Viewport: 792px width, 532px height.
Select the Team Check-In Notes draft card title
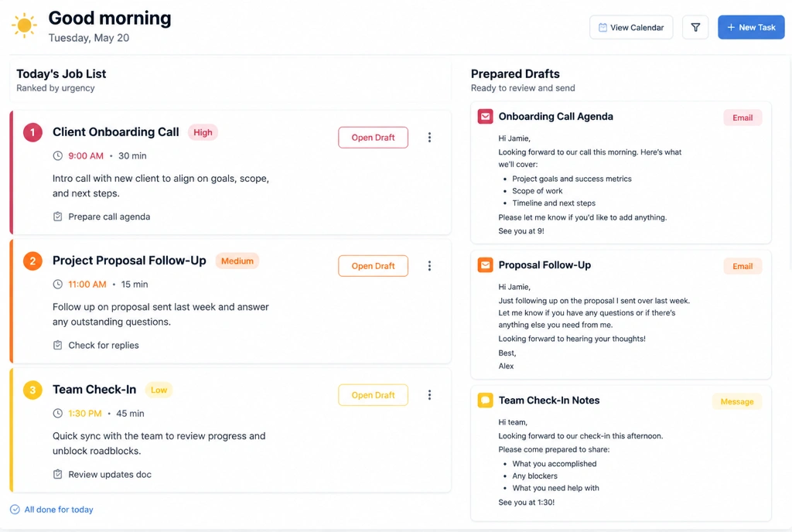pyautogui.click(x=549, y=401)
